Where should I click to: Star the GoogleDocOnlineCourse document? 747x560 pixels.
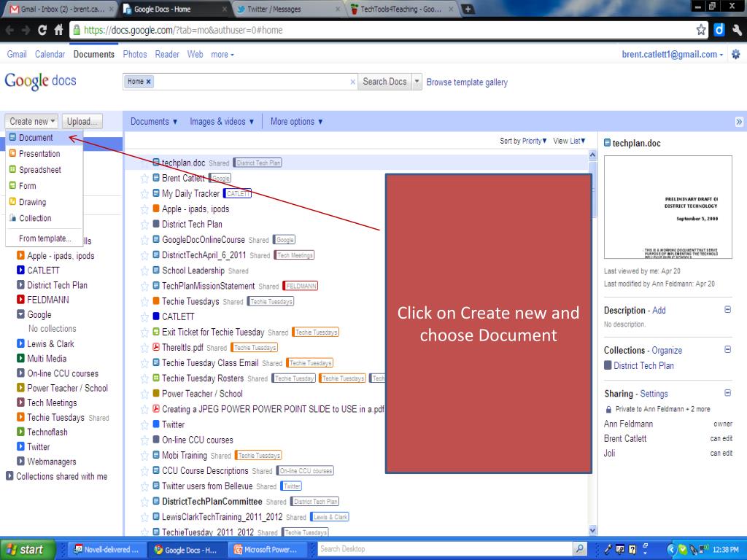coord(144,240)
